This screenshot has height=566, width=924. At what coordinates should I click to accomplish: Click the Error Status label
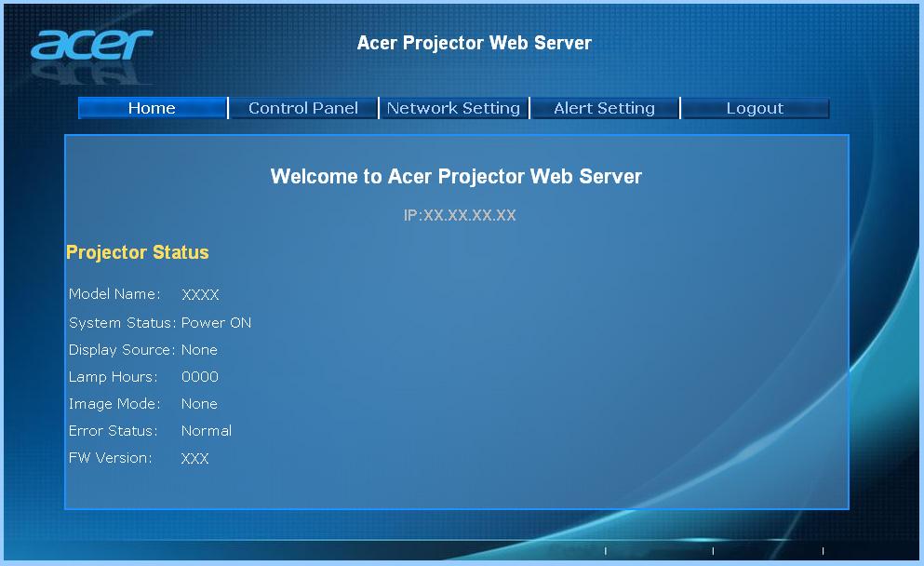coord(114,431)
